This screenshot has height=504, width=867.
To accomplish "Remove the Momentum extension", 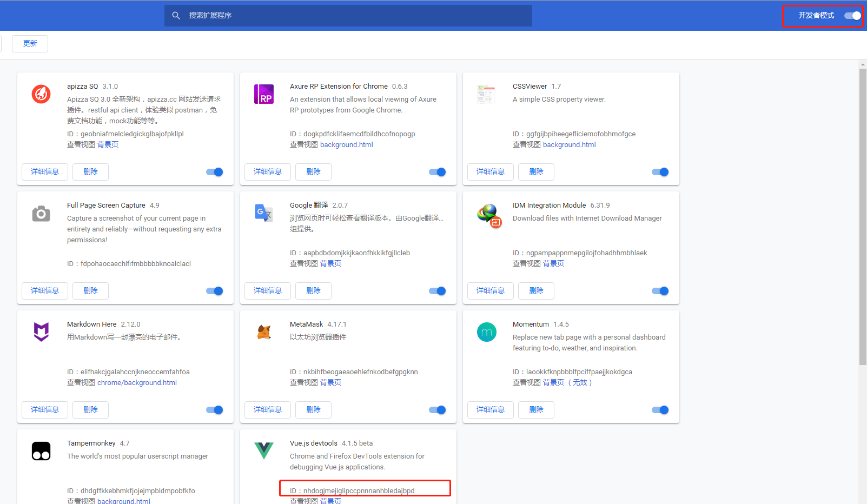I will point(537,410).
